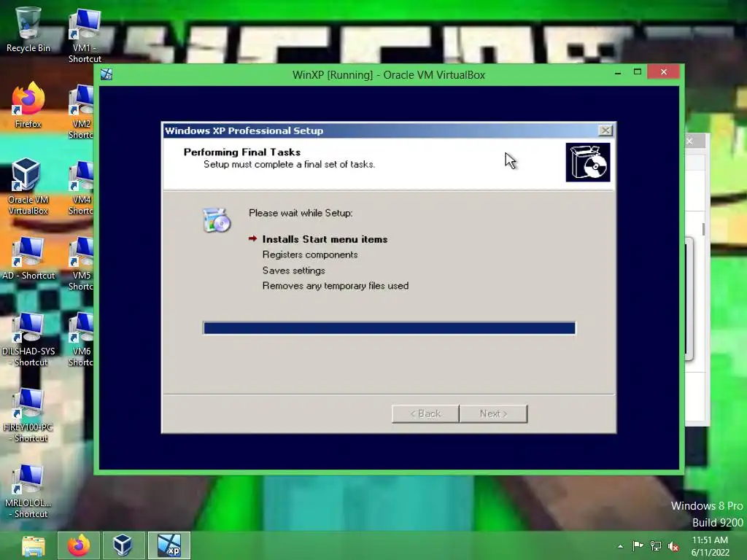Click the 'Performing Final Tasks' heading

coord(242,152)
